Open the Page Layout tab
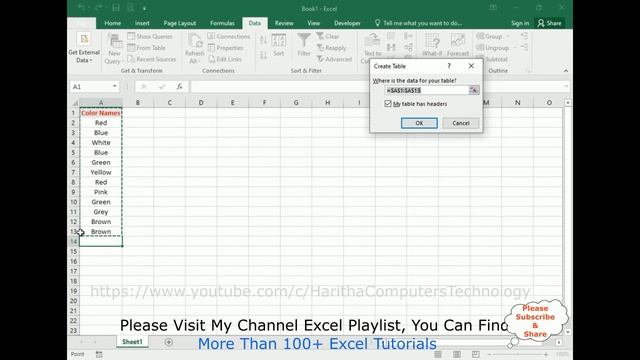640x360 pixels. click(180, 23)
